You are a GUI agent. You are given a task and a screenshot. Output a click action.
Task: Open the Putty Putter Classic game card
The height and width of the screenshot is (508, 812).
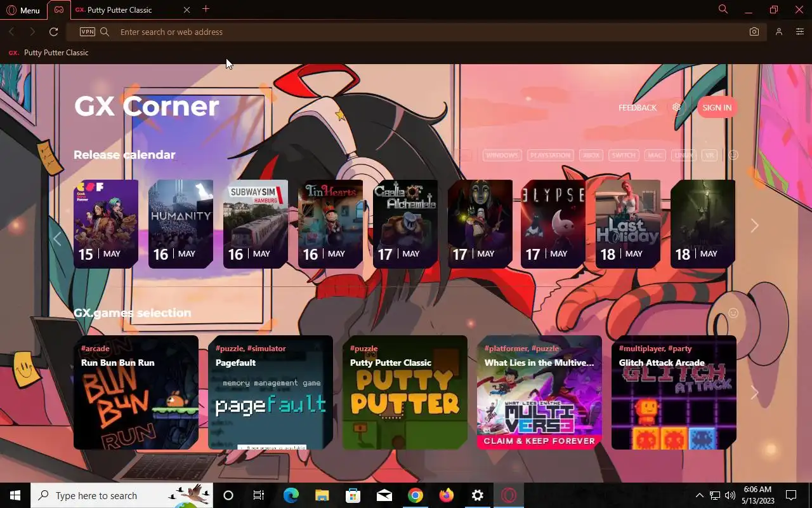tap(405, 392)
